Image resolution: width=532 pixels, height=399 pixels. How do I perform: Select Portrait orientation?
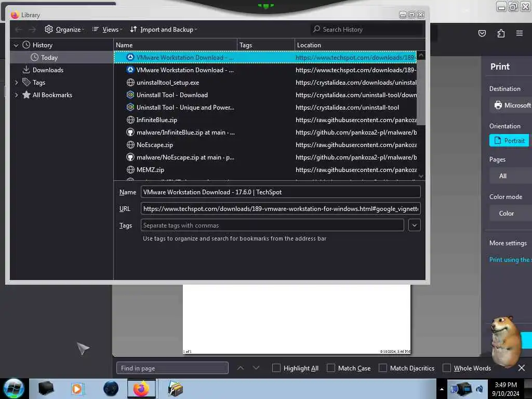(x=509, y=140)
